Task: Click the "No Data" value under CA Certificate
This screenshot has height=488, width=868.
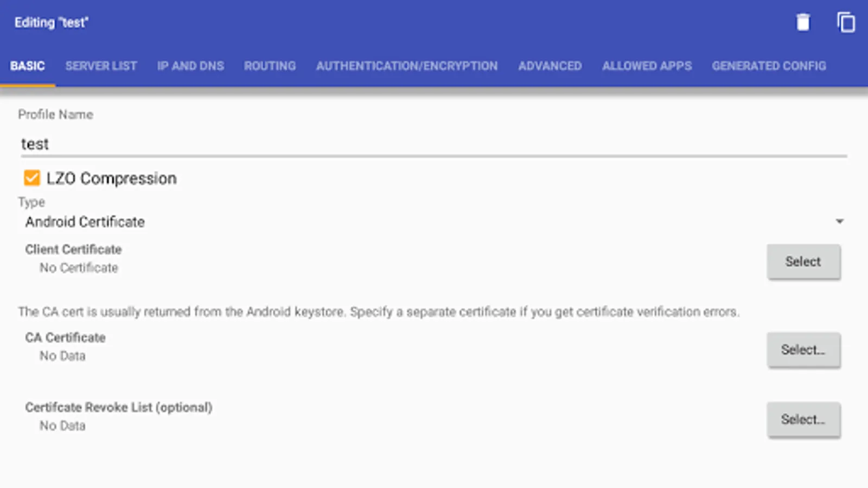Action: (x=62, y=356)
